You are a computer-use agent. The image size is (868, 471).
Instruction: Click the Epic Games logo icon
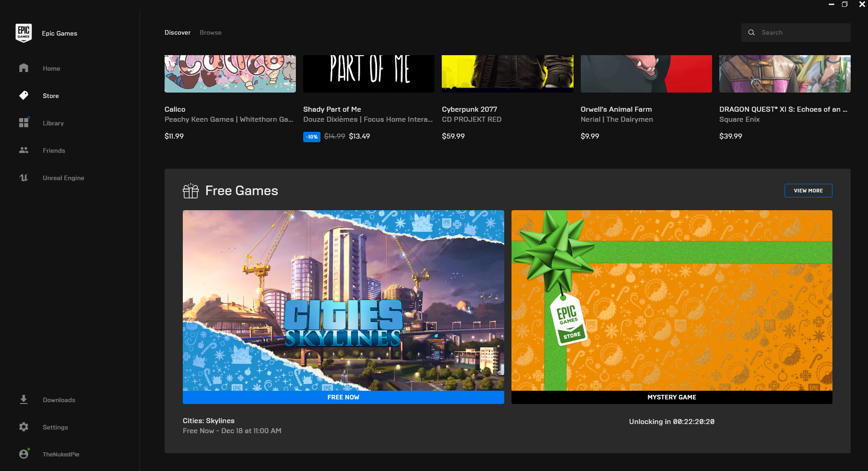click(x=24, y=33)
